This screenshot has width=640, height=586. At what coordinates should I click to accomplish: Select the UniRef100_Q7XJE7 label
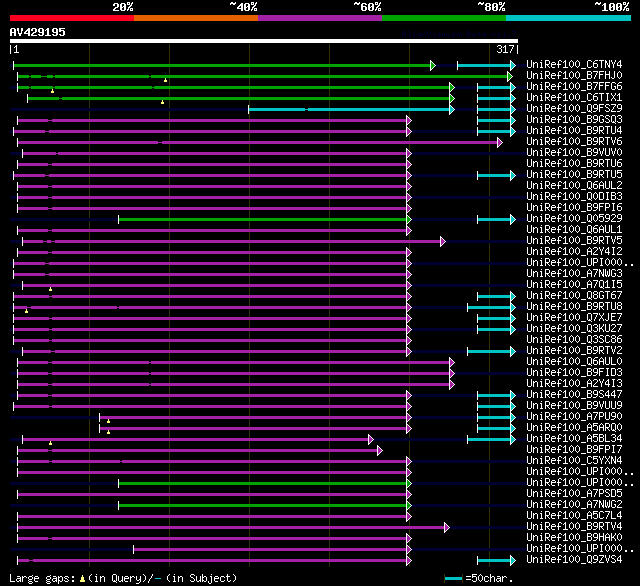coord(574,318)
